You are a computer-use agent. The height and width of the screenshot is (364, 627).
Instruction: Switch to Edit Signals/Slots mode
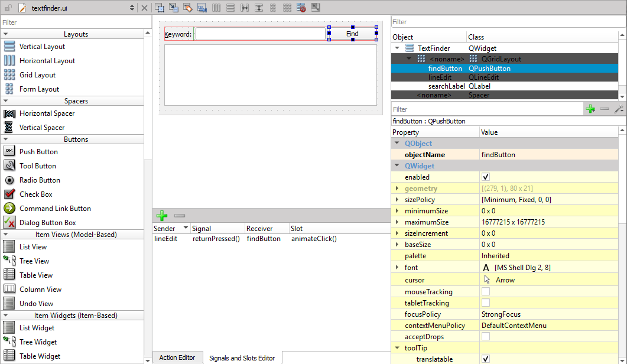(x=174, y=7)
